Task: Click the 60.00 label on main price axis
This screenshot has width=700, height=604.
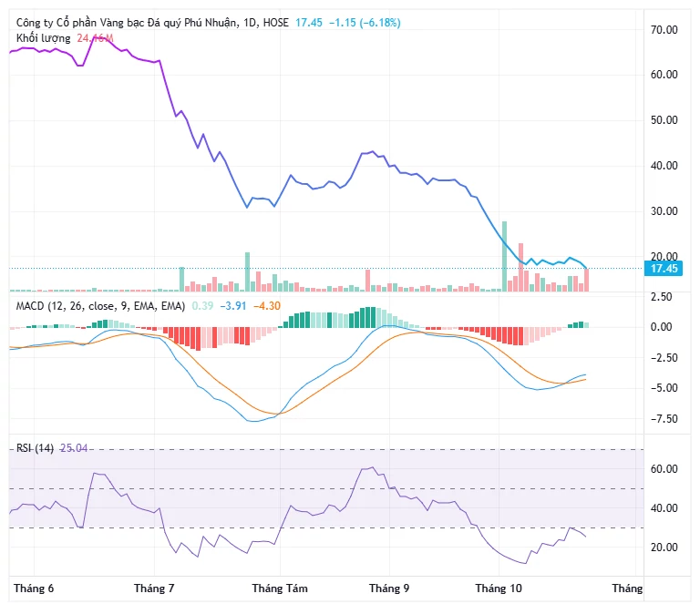Action: (664, 75)
